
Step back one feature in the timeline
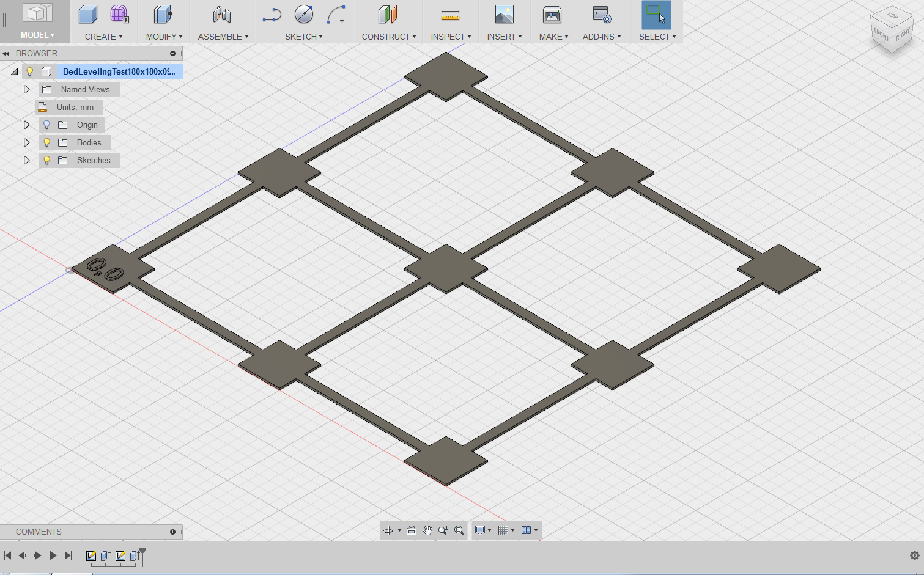point(23,555)
